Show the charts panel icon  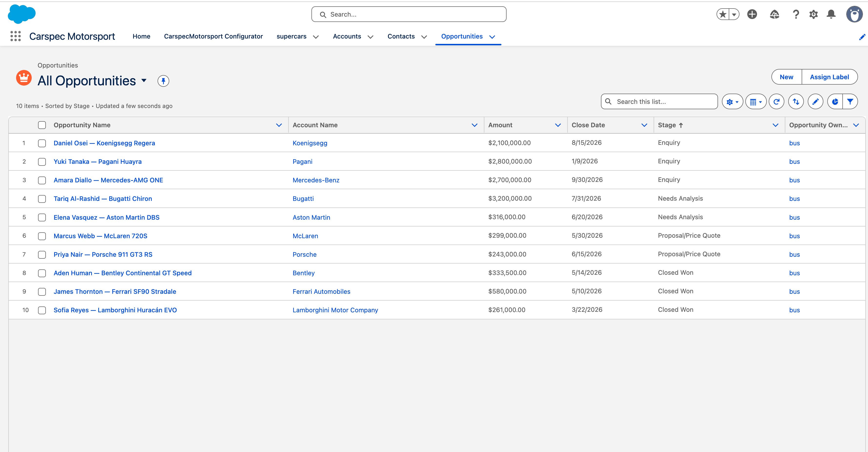click(x=835, y=101)
